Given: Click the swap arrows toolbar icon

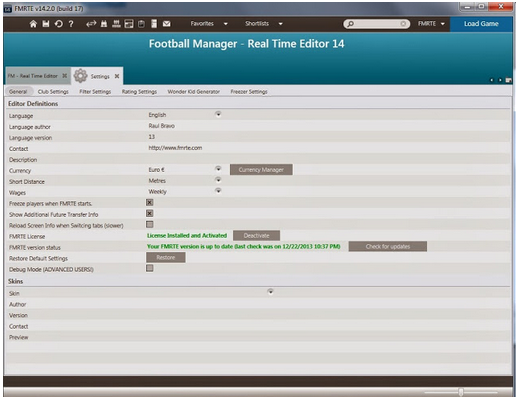Looking at the screenshot, I should 91,24.
